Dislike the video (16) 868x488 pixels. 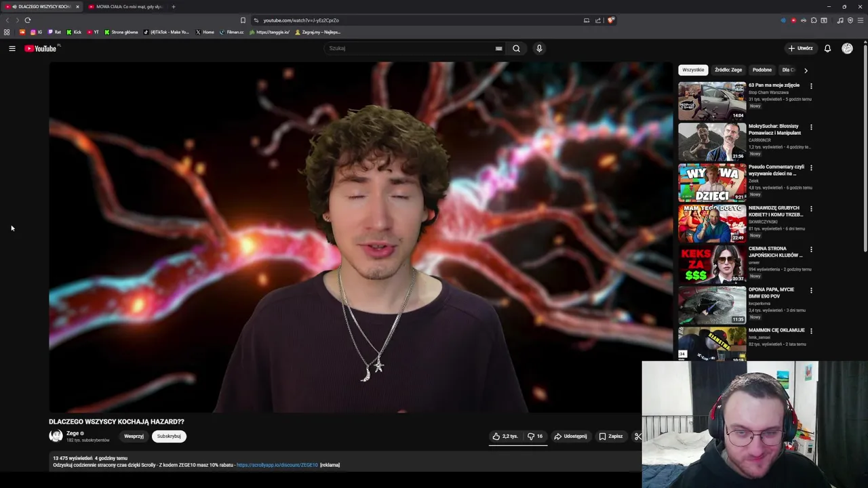click(x=535, y=436)
